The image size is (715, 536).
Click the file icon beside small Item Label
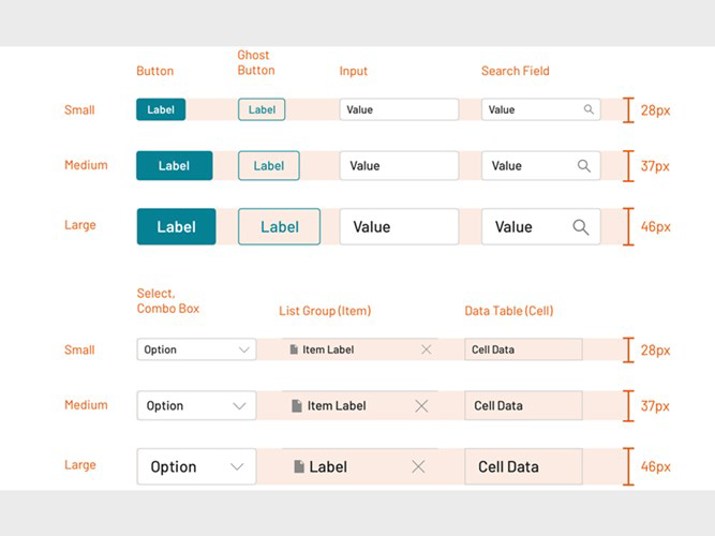click(x=294, y=350)
